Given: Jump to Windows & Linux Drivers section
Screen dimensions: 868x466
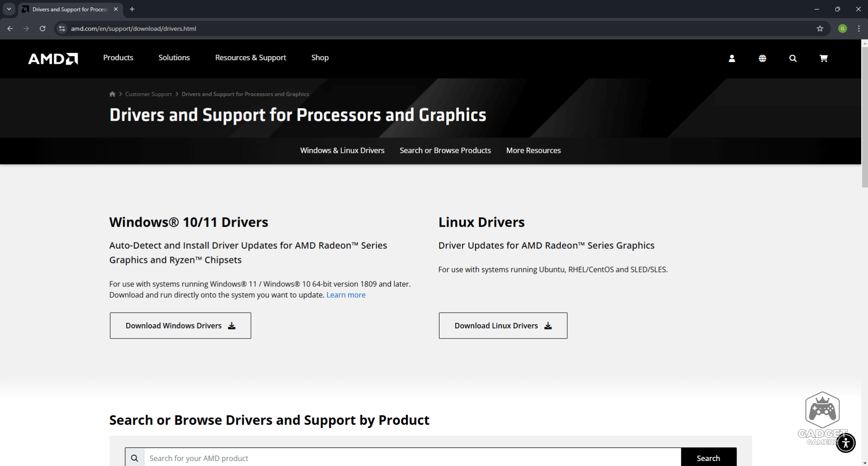Looking at the screenshot, I should click(342, 150).
